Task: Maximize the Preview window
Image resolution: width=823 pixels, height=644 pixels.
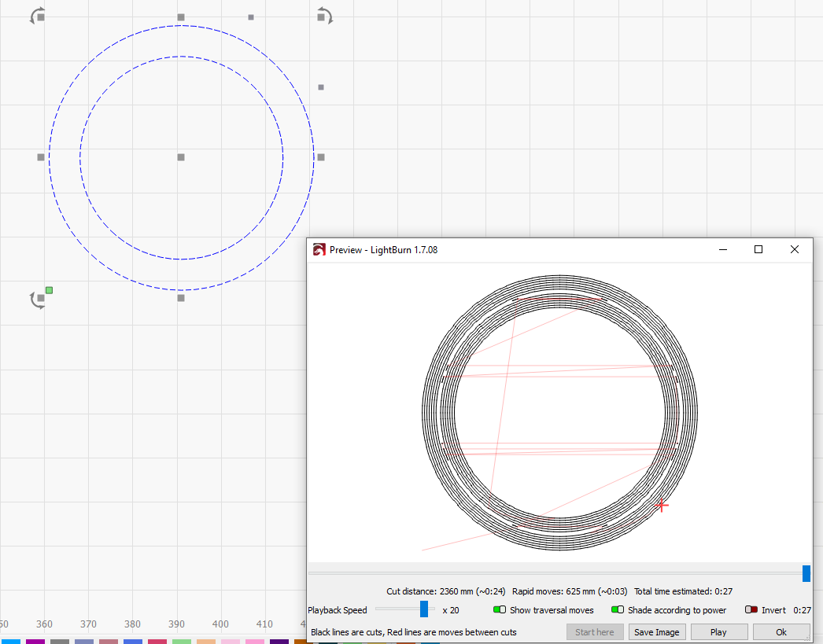Action: (x=758, y=249)
